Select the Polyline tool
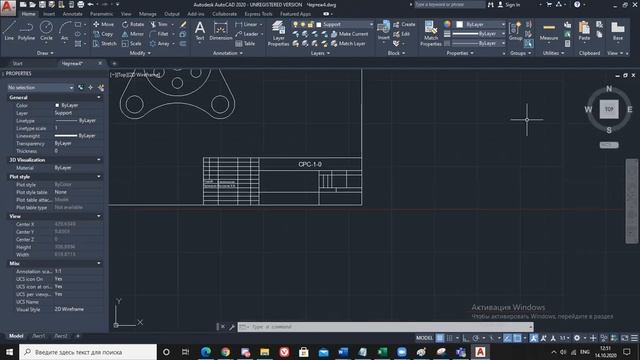 (26, 31)
